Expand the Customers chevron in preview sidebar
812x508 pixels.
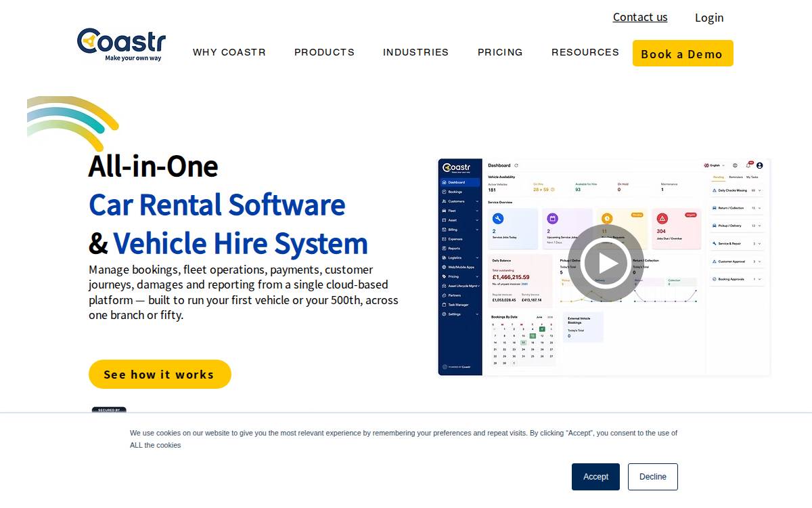(x=477, y=201)
